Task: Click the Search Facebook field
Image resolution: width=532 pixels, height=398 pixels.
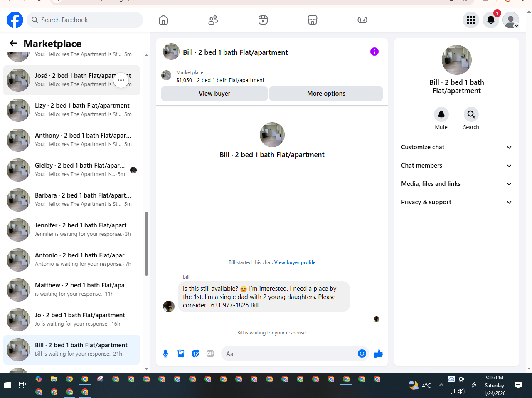Action: (85, 20)
